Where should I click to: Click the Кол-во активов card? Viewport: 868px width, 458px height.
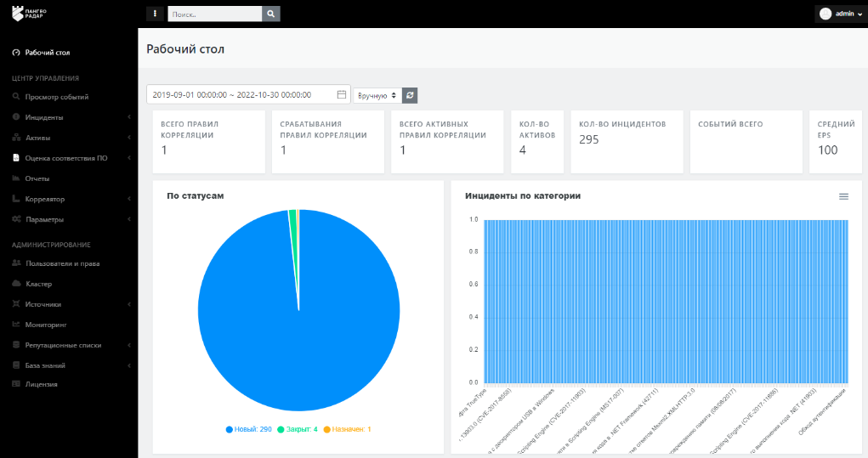click(537, 142)
